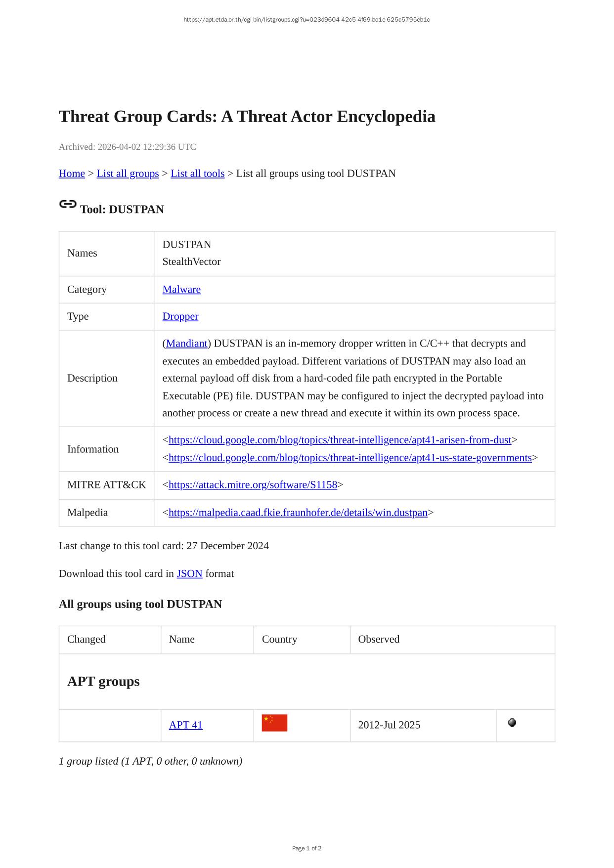Open the Malpedia win.dustpan link
This screenshot has height=868, width=614.
click(298, 513)
